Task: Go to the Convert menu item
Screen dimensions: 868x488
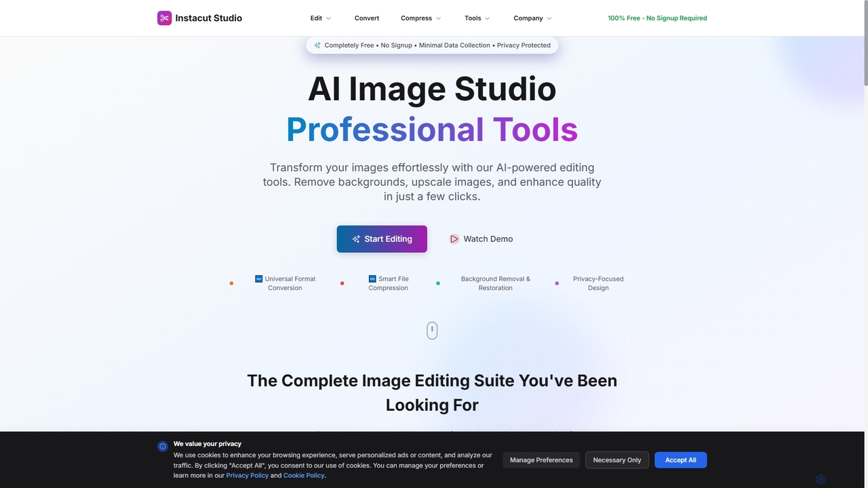Action: pos(367,18)
